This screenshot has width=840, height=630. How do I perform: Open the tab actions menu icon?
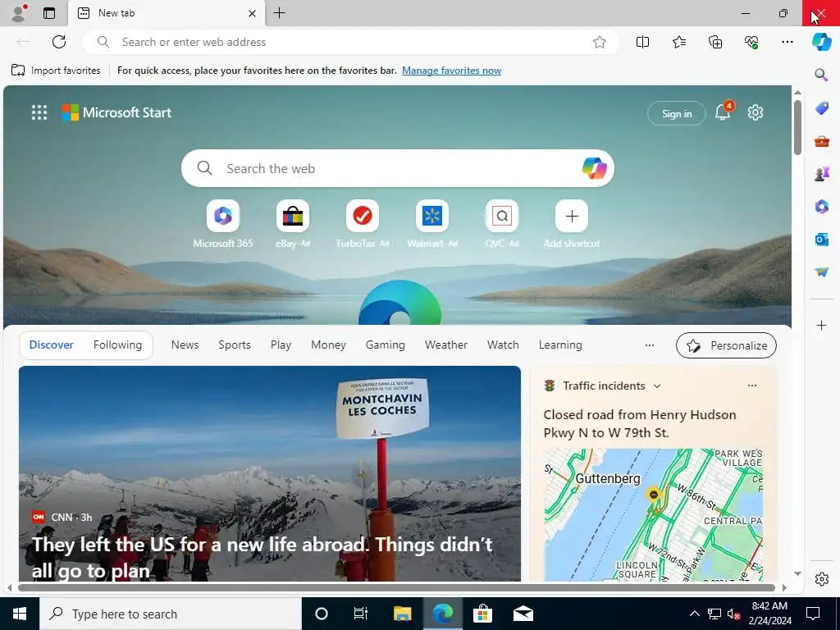pos(48,13)
